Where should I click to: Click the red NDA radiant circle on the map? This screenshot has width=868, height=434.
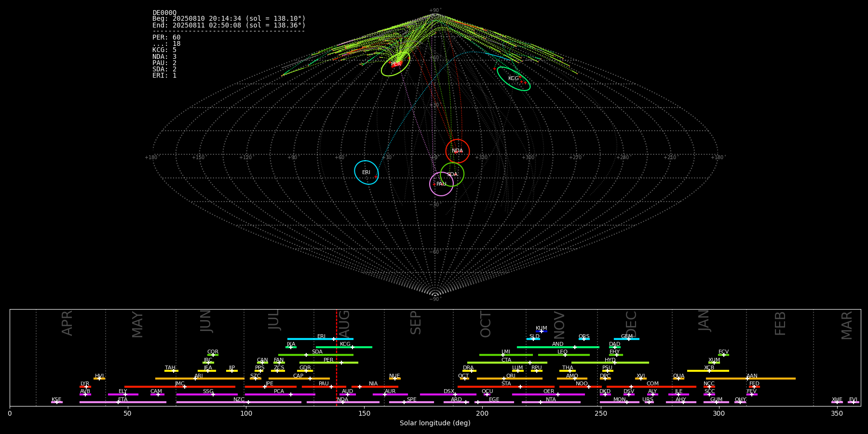(x=458, y=151)
